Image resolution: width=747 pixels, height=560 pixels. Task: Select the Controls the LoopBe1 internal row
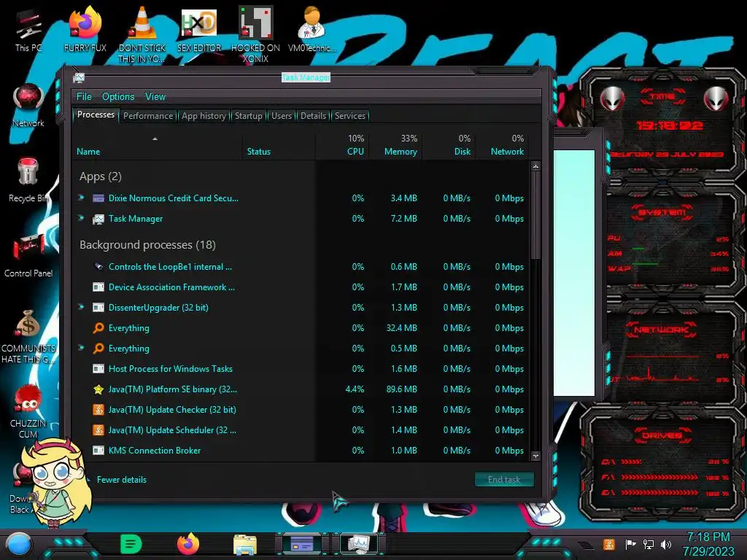tap(301, 267)
